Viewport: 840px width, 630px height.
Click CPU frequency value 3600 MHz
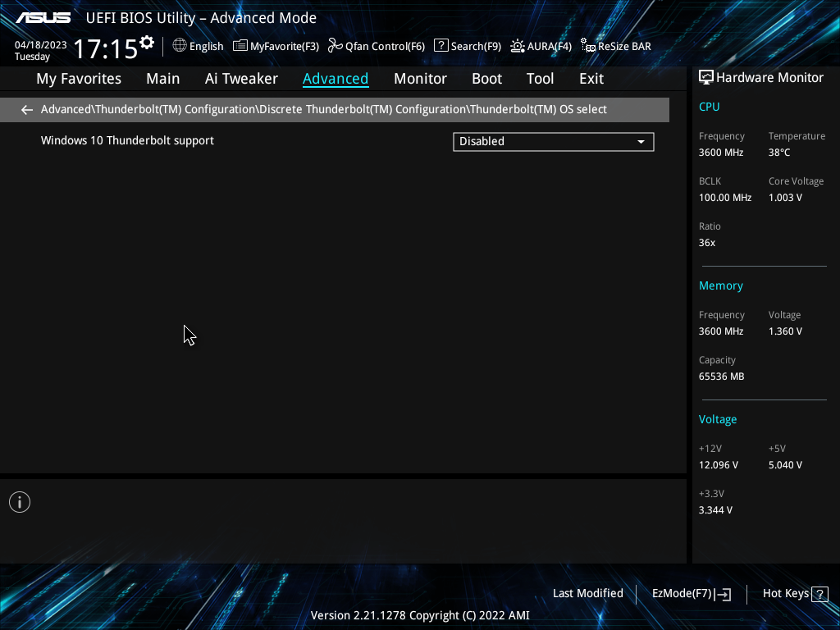tap(720, 152)
